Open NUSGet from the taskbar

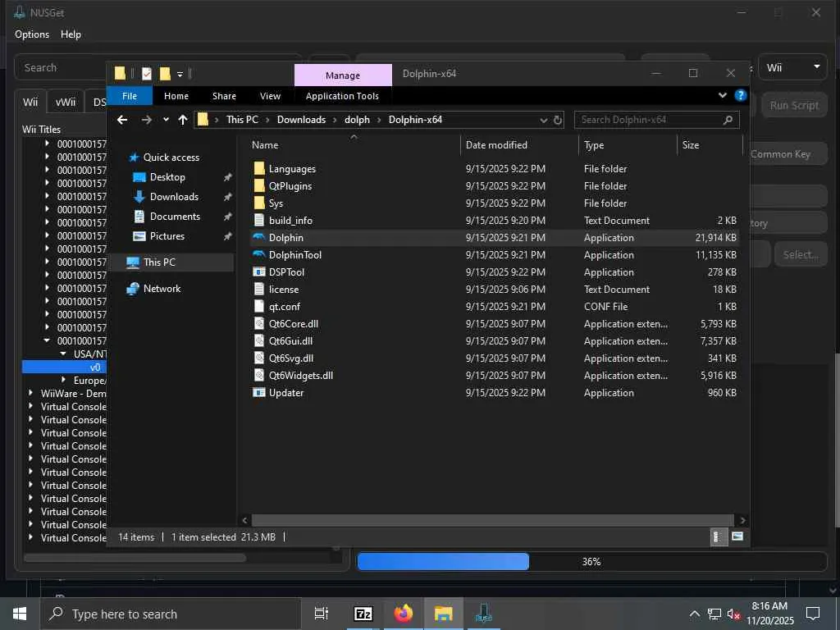[483, 614]
